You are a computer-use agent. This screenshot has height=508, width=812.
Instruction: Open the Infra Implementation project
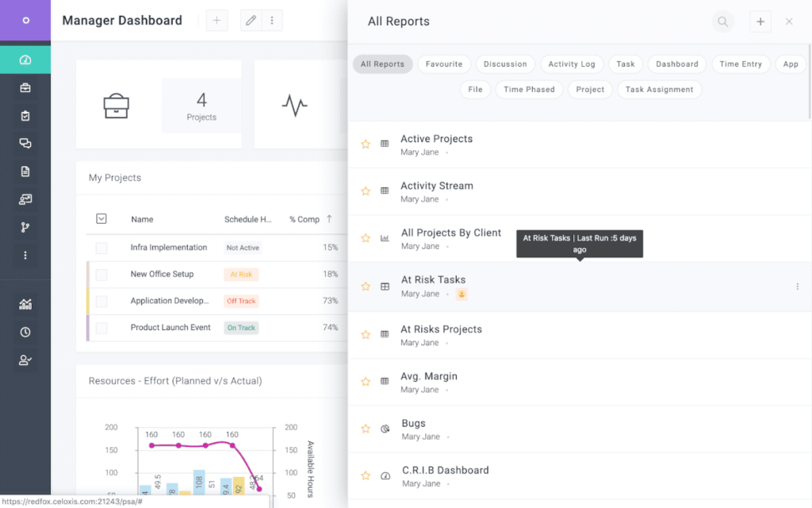click(168, 248)
